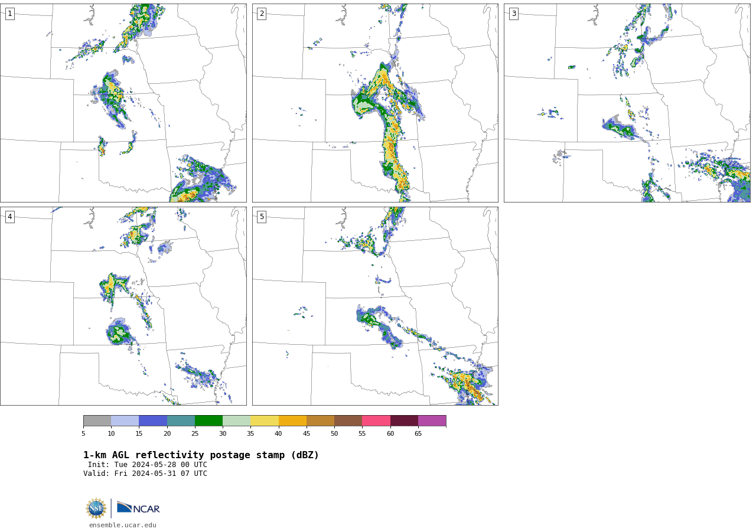
Task: Click the blue 15-20 dBZ swatch
Action: click(x=153, y=421)
